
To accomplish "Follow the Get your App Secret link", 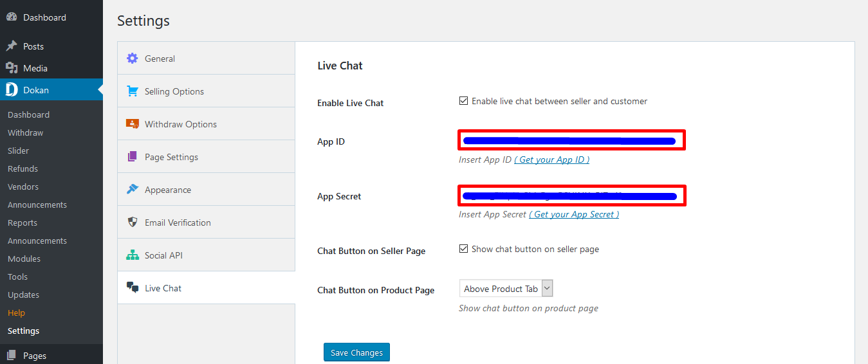I will point(574,214).
